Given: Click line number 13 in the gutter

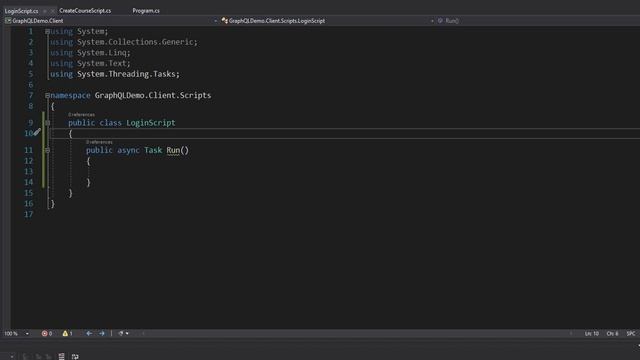Looking at the screenshot, I should [x=29, y=171].
